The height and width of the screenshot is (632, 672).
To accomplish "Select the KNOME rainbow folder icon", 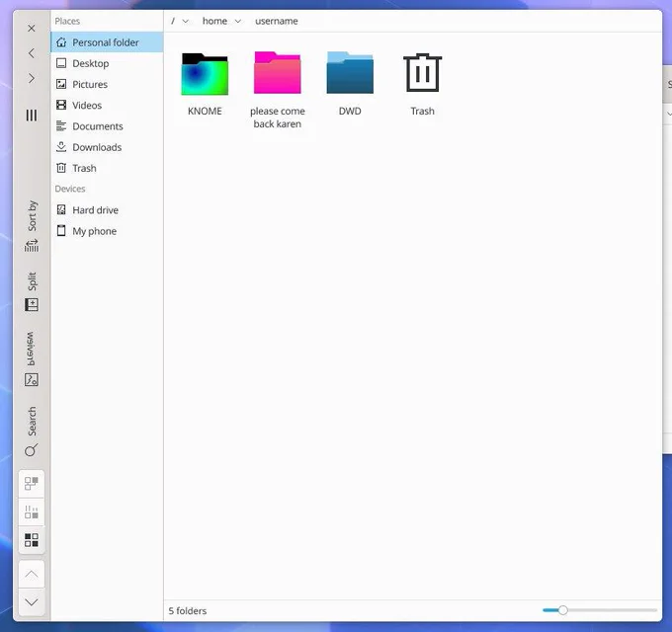I will (x=205, y=74).
